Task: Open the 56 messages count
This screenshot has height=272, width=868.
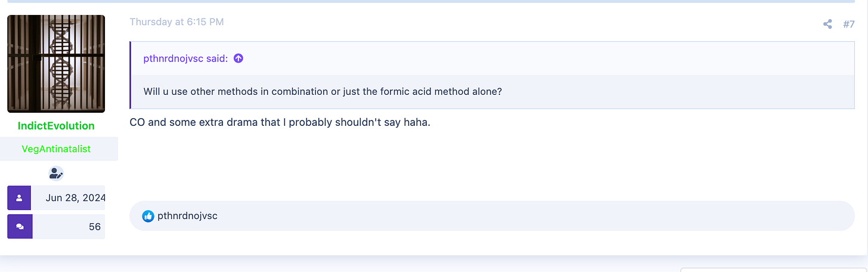Action: [x=95, y=227]
